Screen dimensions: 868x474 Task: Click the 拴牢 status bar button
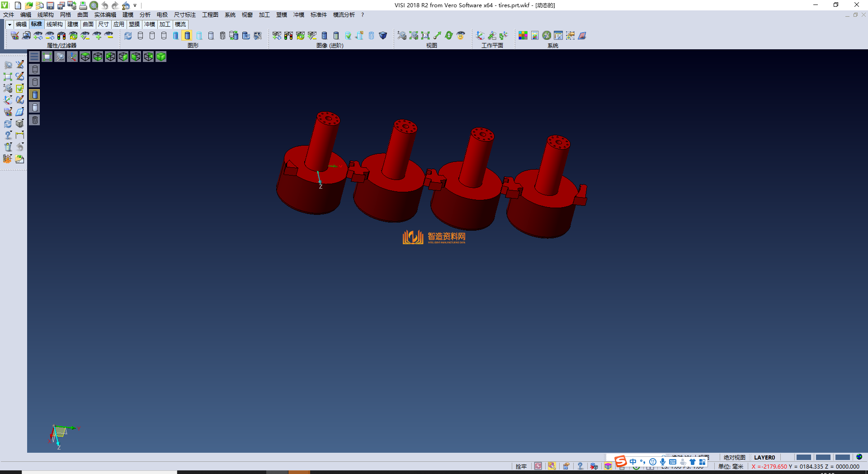click(521, 466)
